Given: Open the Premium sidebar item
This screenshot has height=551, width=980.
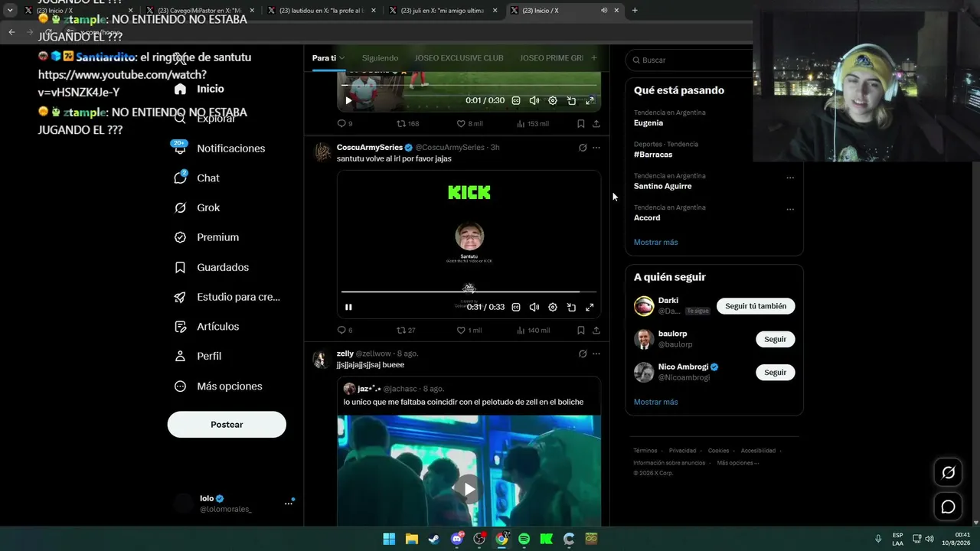Looking at the screenshot, I should (207, 237).
